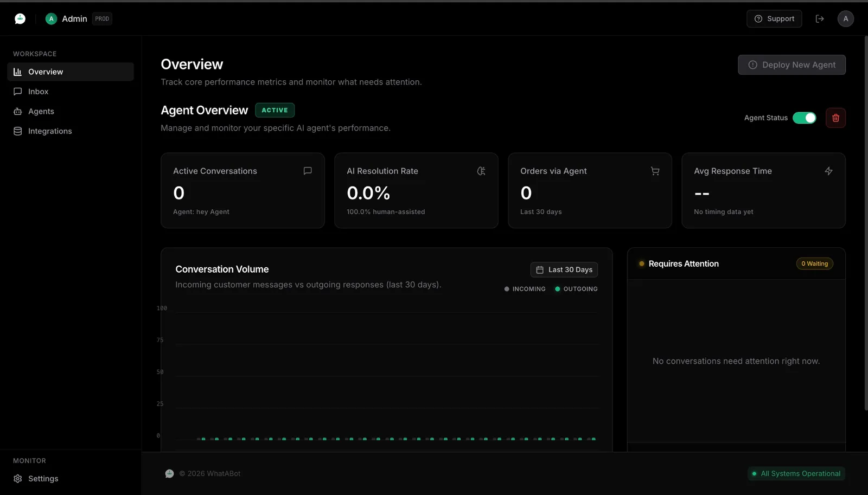Click the Support button

coord(774,19)
